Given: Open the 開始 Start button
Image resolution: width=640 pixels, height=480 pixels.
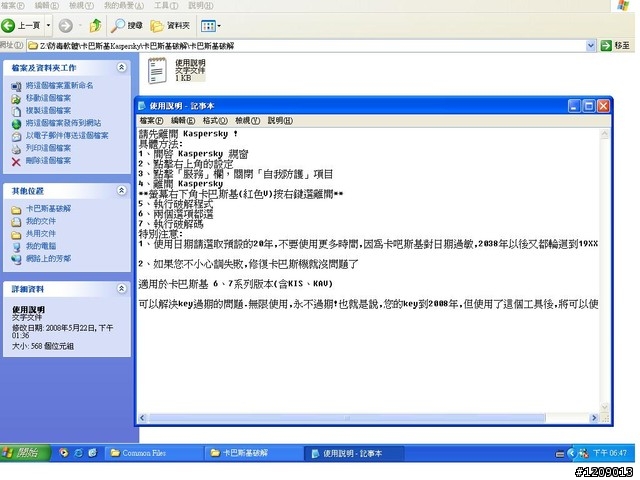Looking at the screenshot, I should pyautogui.click(x=24, y=453).
